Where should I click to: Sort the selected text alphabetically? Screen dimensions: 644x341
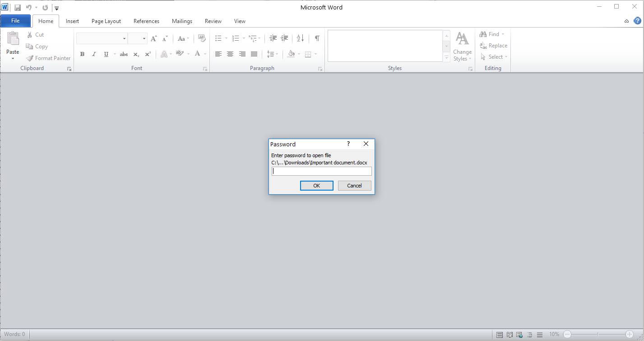tap(300, 38)
